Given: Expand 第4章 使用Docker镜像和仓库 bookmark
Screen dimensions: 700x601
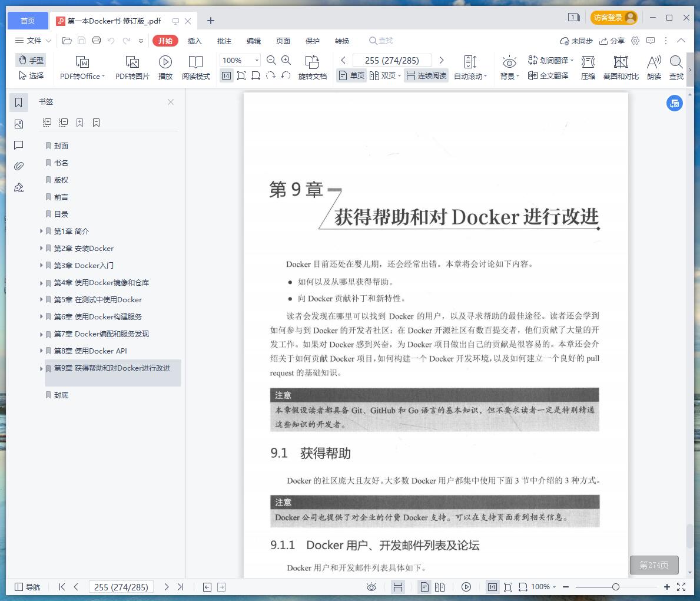Looking at the screenshot, I should (41, 282).
